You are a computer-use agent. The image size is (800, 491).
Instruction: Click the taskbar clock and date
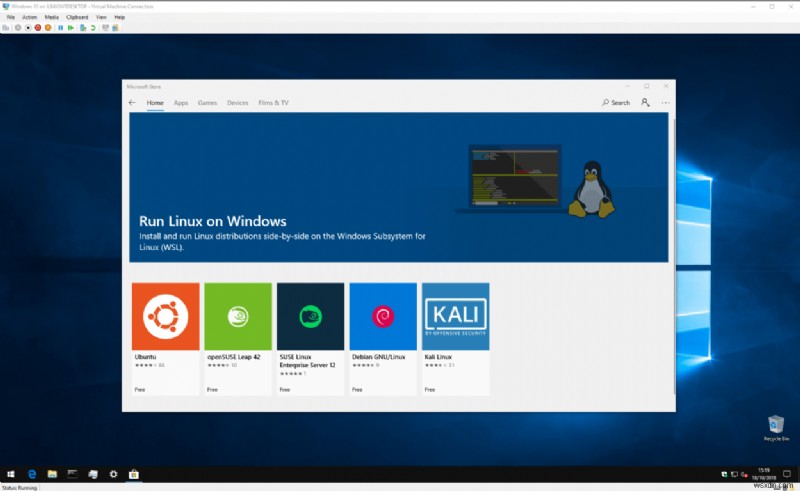coord(764,474)
